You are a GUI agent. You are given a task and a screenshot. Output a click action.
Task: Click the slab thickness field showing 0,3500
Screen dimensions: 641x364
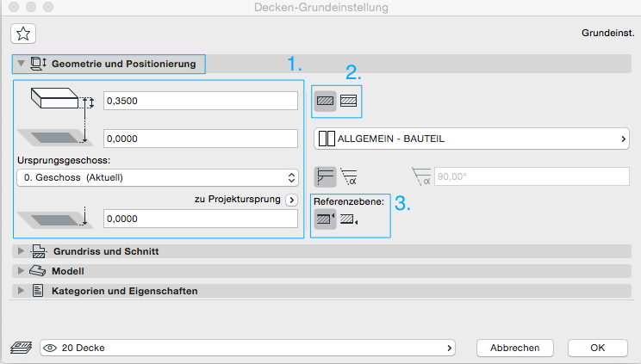point(200,101)
